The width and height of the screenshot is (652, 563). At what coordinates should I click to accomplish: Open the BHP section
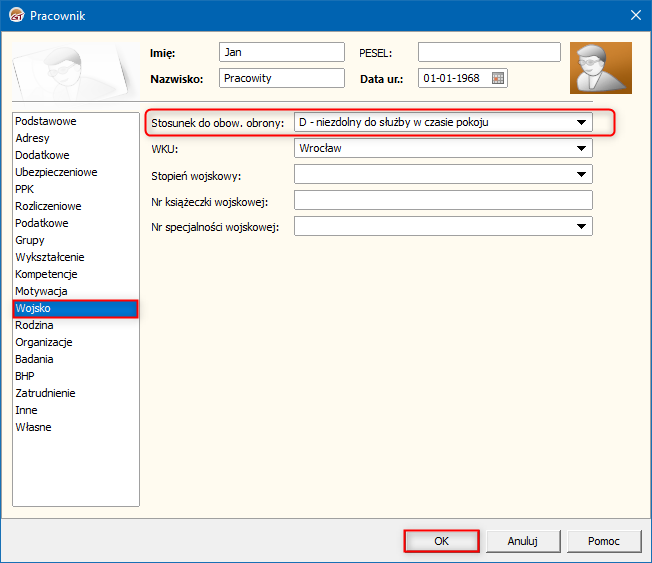(x=76, y=376)
